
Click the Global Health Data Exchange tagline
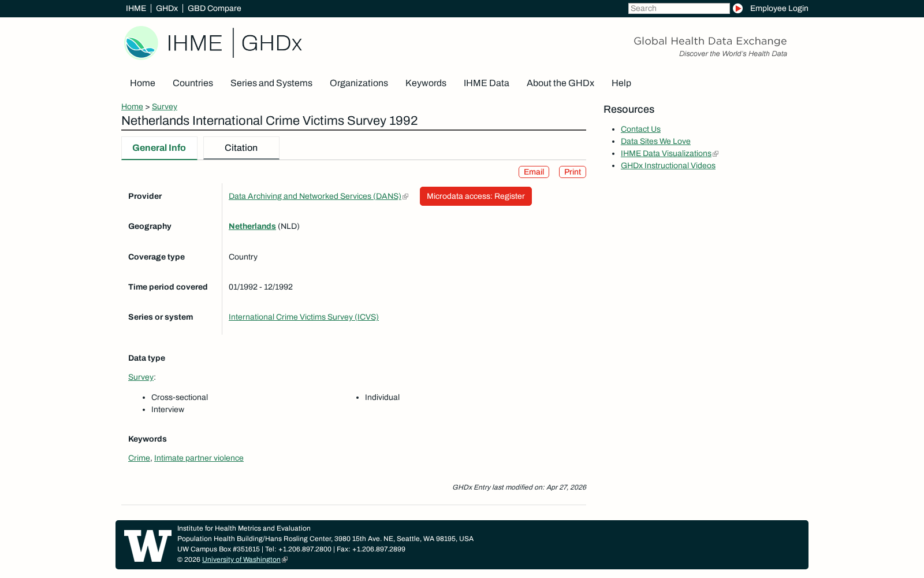pyautogui.click(x=710, y=41)
